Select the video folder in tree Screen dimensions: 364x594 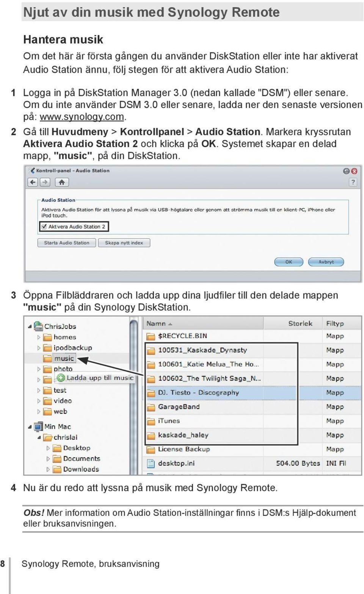[x=57, y=401]
